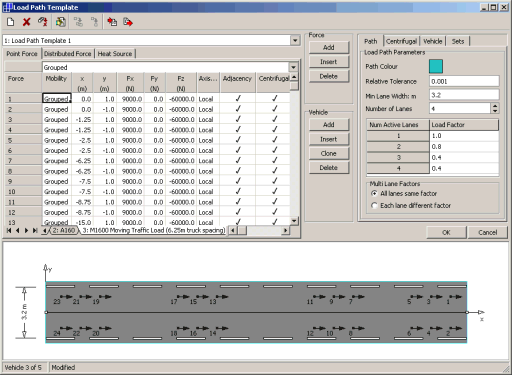Toggle Adjacency check for force row 9

(x=238, y=181)
